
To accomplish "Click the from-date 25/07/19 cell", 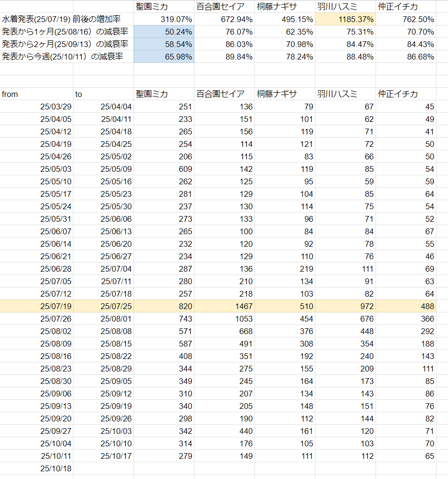I will click(36, 306).
